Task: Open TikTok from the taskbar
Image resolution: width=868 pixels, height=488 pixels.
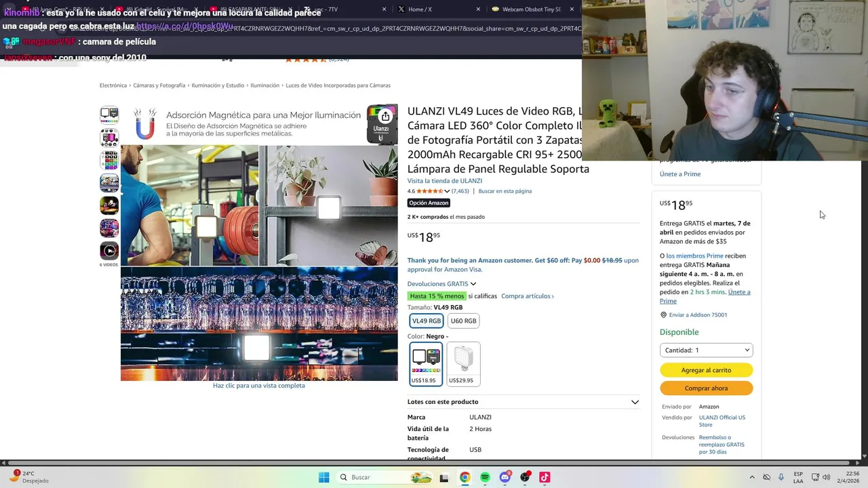Action: (x=545, y=477)
